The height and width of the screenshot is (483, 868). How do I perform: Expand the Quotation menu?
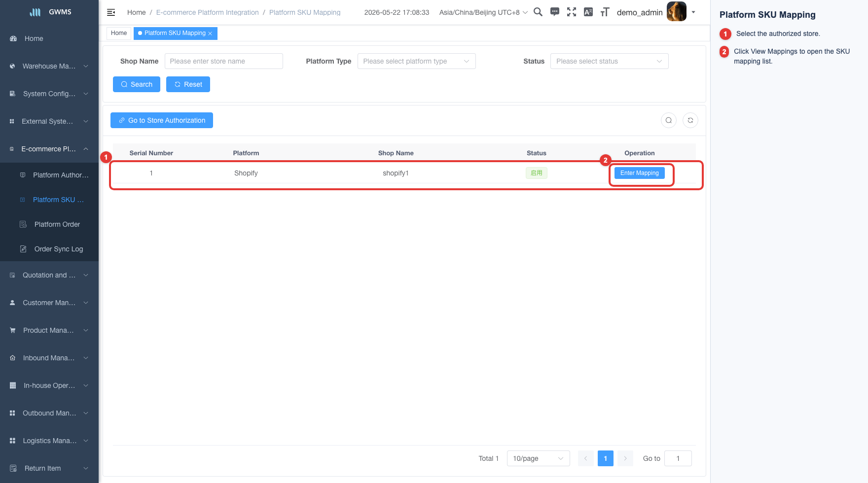[x=49, y=275]
